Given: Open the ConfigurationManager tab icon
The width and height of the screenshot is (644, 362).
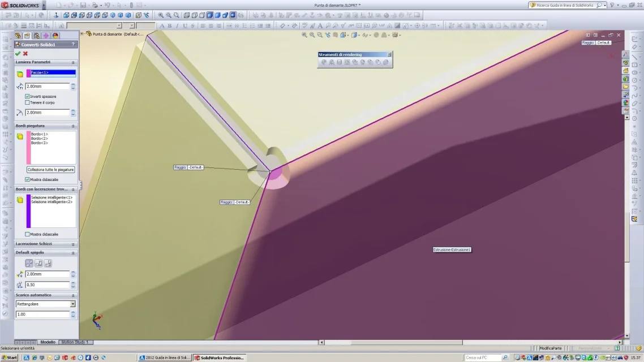Looking at the screenshot, I should click(x=37, y=36).
